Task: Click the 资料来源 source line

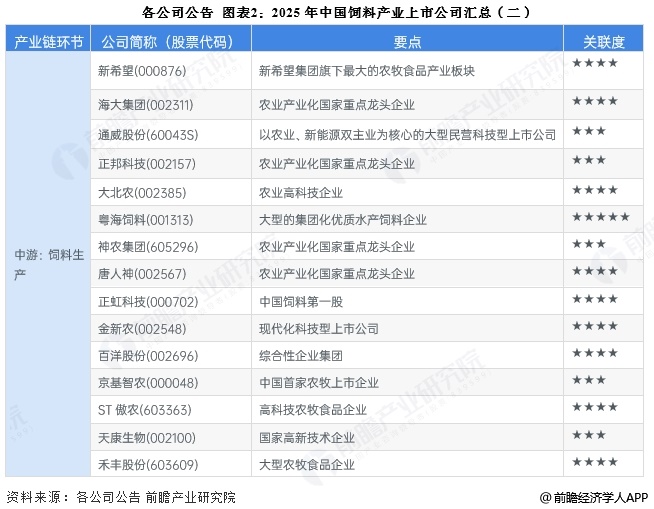Action: click(121, 497)
